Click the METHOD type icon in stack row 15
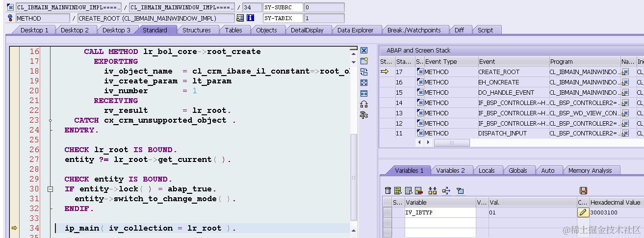Viewport: 644px width, 238px height. 420,92
